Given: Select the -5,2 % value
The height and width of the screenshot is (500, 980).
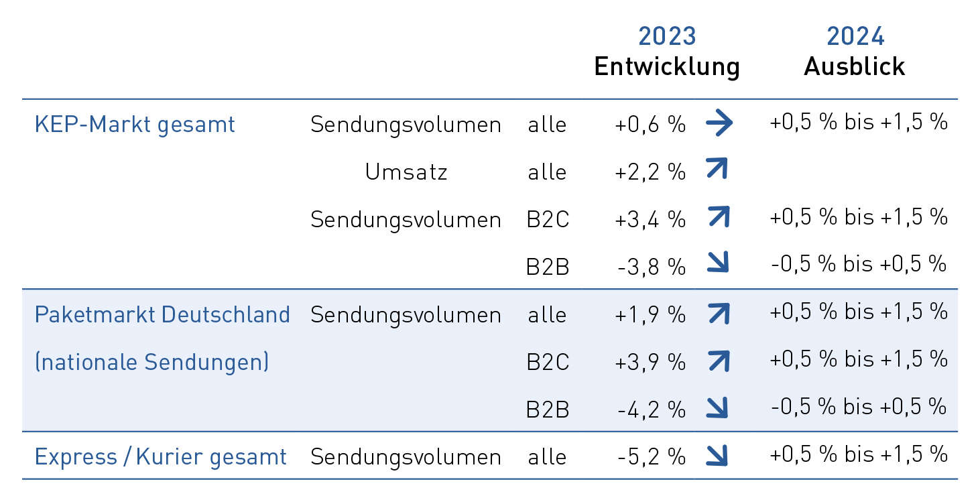Looking at the screenshot, I should pos(651,457).
